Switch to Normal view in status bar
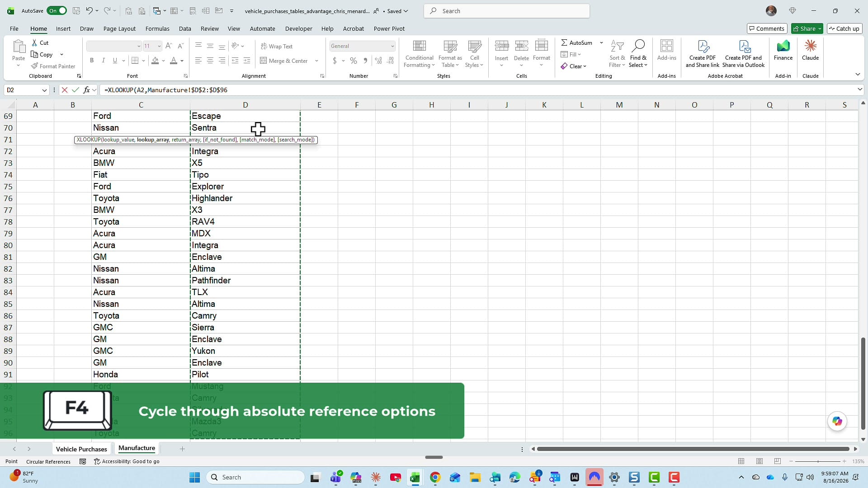Image resolution: width=868 pixels, height=488 pixels. click(x=741, y=461)
